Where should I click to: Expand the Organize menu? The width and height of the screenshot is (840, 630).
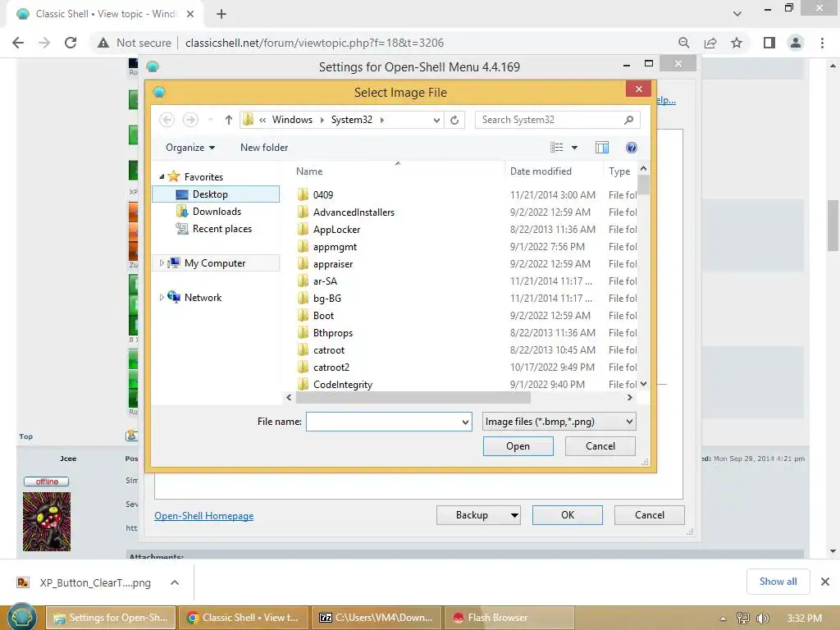point(190,148)
